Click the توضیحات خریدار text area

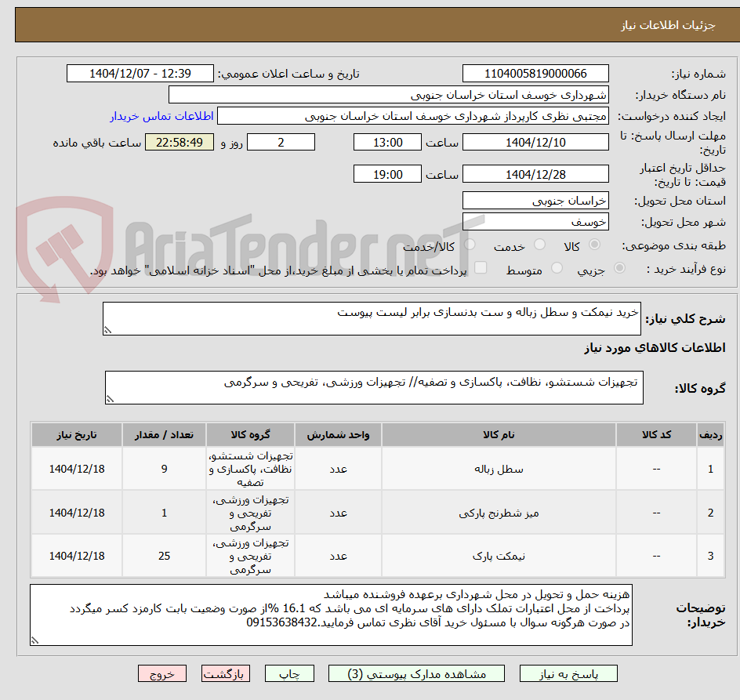click(x=331, y=615)
